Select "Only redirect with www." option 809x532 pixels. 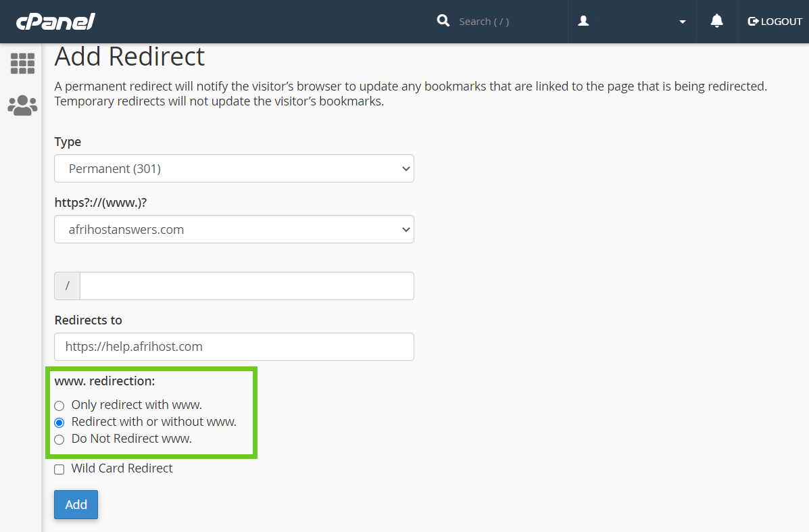[59, 406]
